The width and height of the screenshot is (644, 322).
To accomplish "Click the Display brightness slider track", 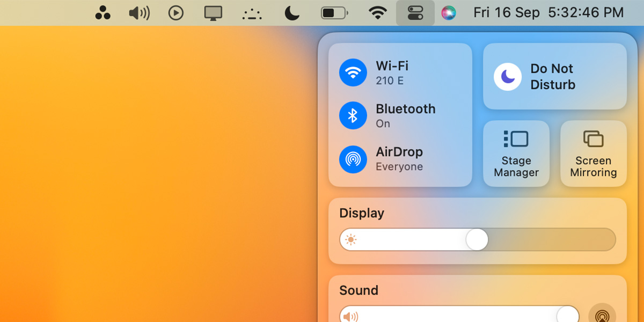I will (x=478, y=239).
